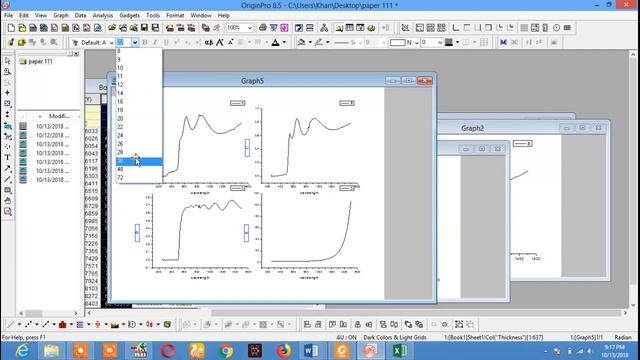The width and height of the screenshot is (640, 360).
Task: Open the Gadgets menu
Action: pos(129,15)
